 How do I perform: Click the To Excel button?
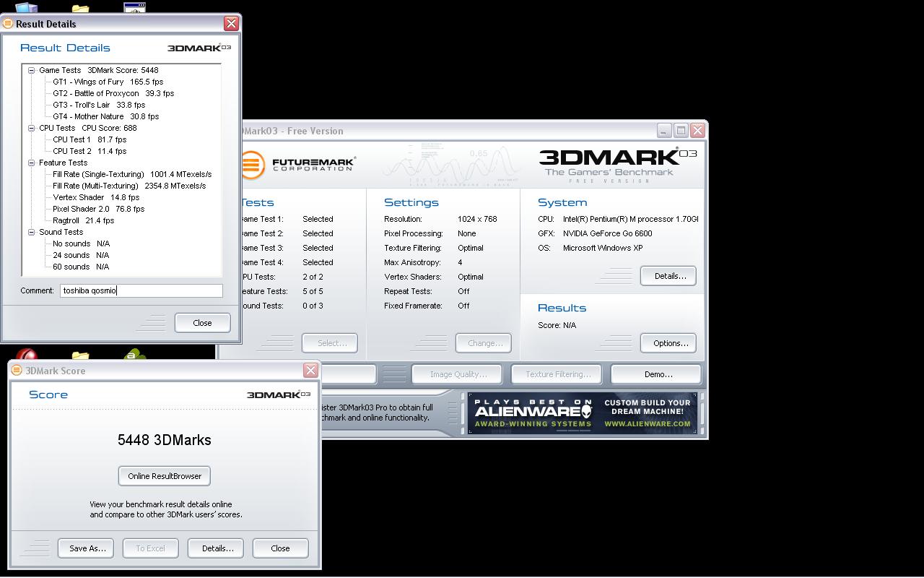coord(150,548)
